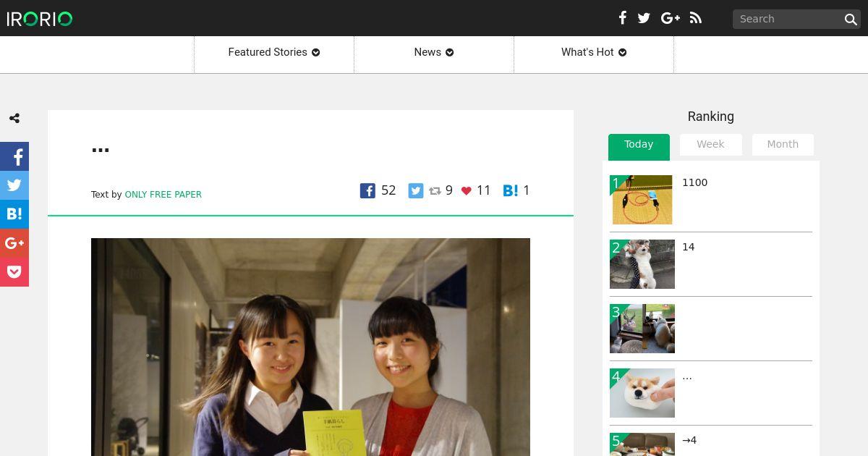The height and width of the screenshot is (456, 868).
Task: Open ranking article titled 1100
Action: click(x=694, y=182)
